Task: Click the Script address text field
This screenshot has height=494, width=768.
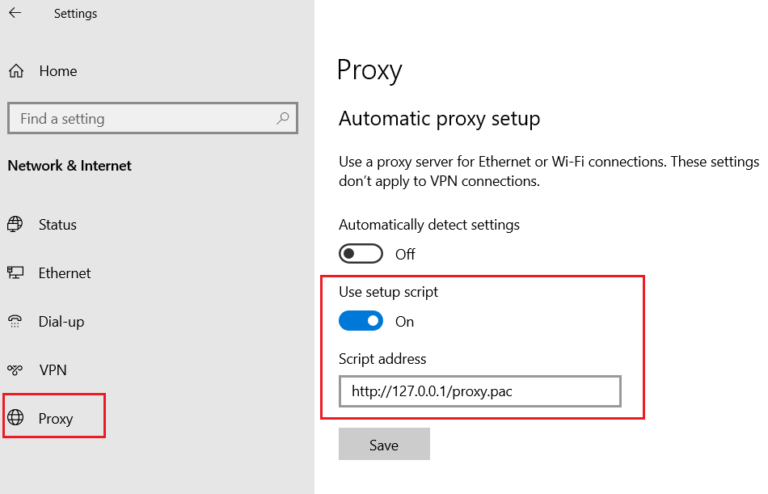Action: 480,391
